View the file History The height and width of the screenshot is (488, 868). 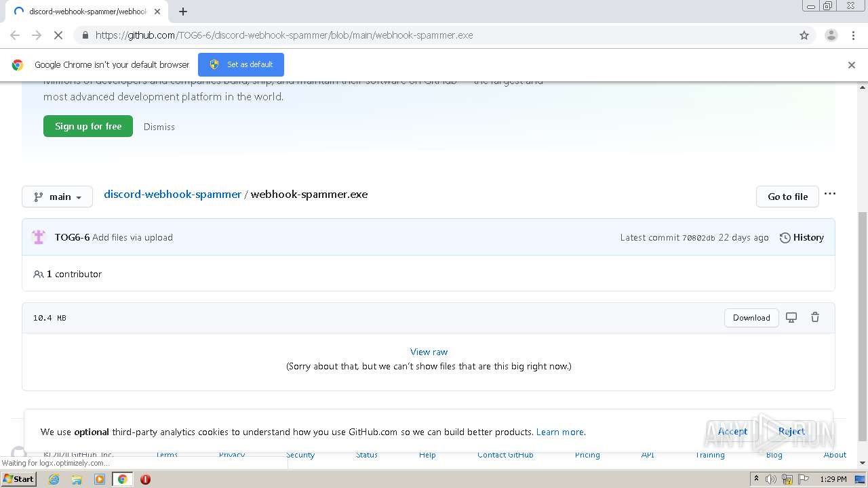point(802,237)
